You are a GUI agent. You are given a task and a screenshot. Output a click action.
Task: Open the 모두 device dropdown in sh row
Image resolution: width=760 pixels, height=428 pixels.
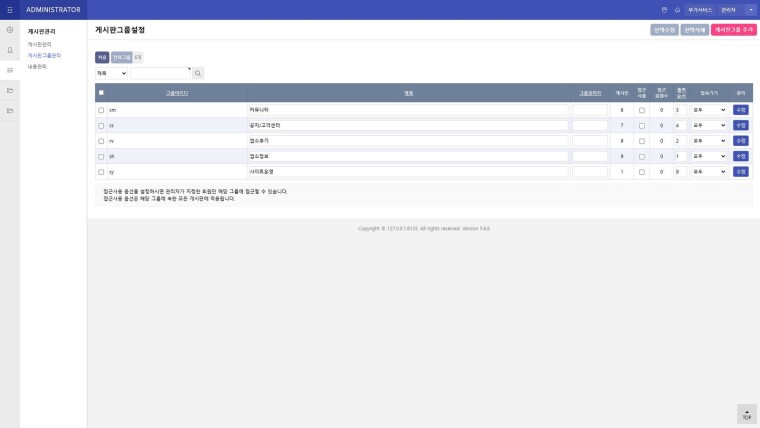pyautogui.click(x=709, y=157)
